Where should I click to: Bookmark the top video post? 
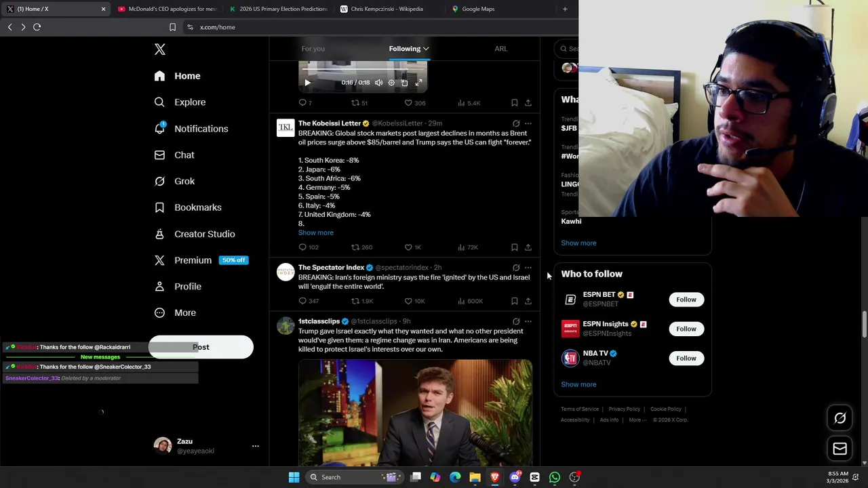(x=515, y=103)
